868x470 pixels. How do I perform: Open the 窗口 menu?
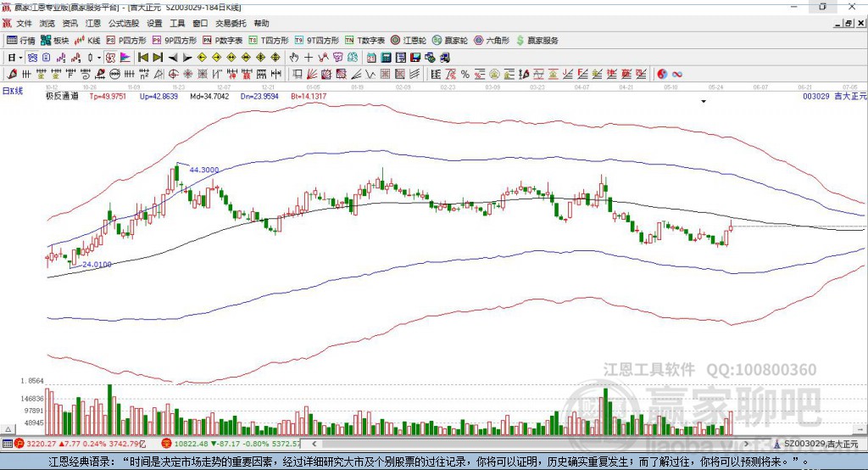pos(200,23)
